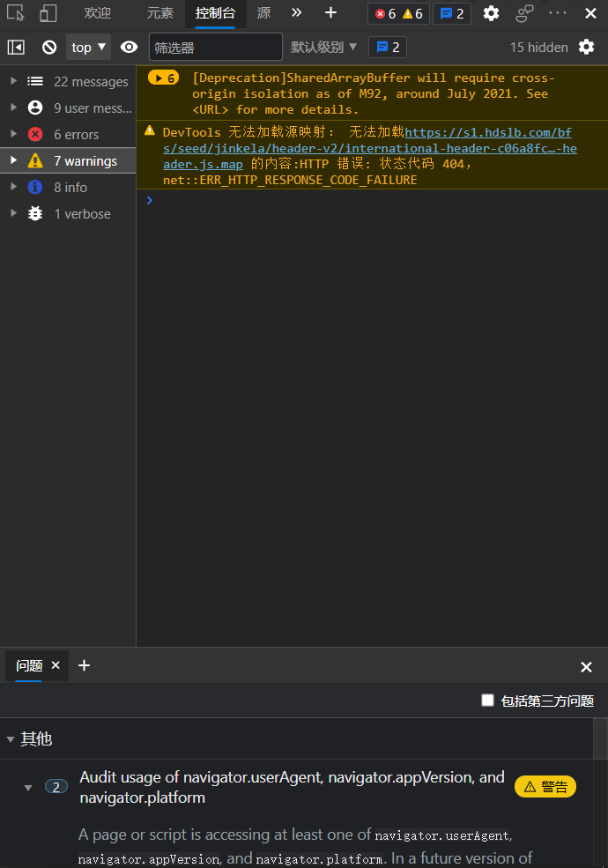Click the 15 hidden text
608x868 pixels.
(538, 48)
